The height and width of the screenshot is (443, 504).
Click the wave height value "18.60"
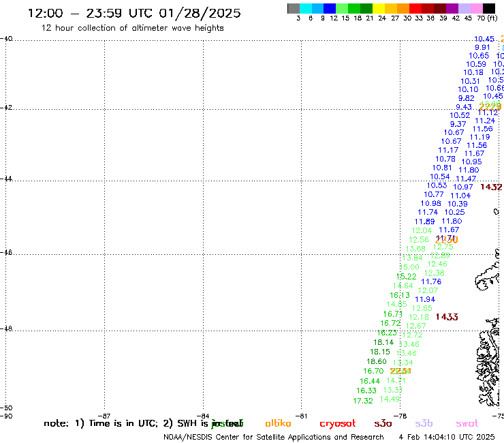377,362
